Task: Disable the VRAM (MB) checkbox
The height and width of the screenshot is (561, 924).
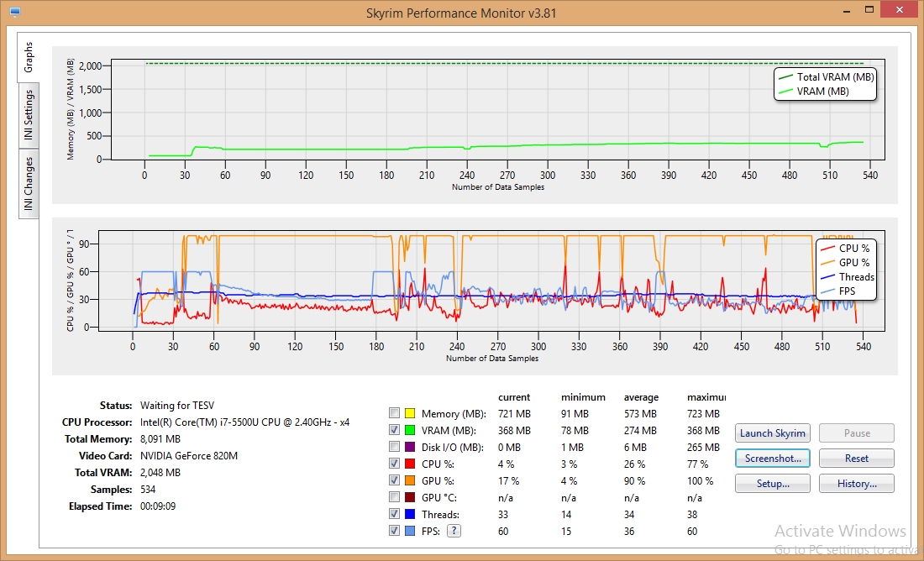Action: point(393,430)
